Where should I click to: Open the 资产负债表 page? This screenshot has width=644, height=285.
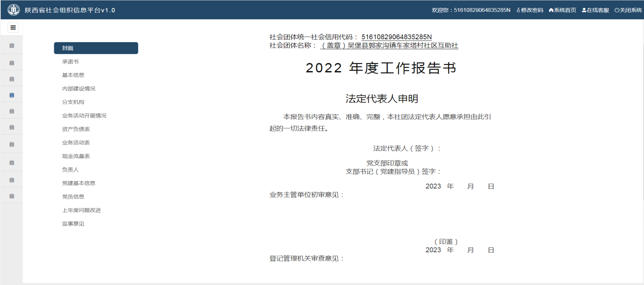(76, 129)
